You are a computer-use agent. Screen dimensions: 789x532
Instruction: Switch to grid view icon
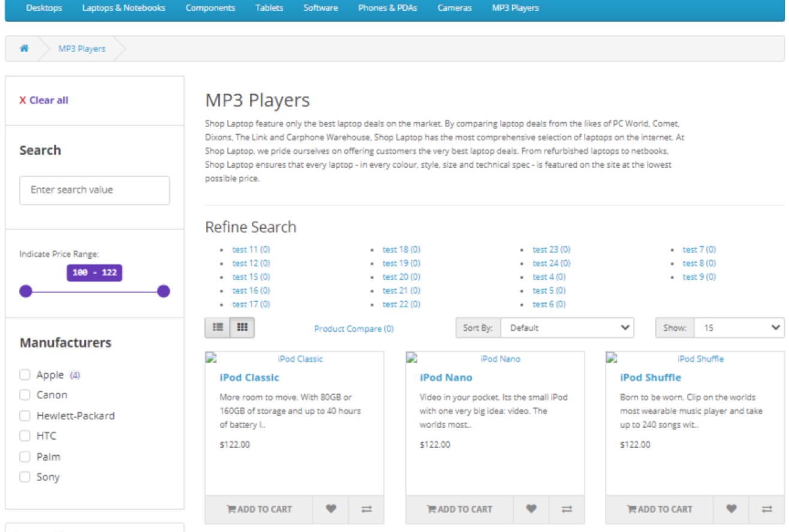pyautogui.click(x=242, y=328)
